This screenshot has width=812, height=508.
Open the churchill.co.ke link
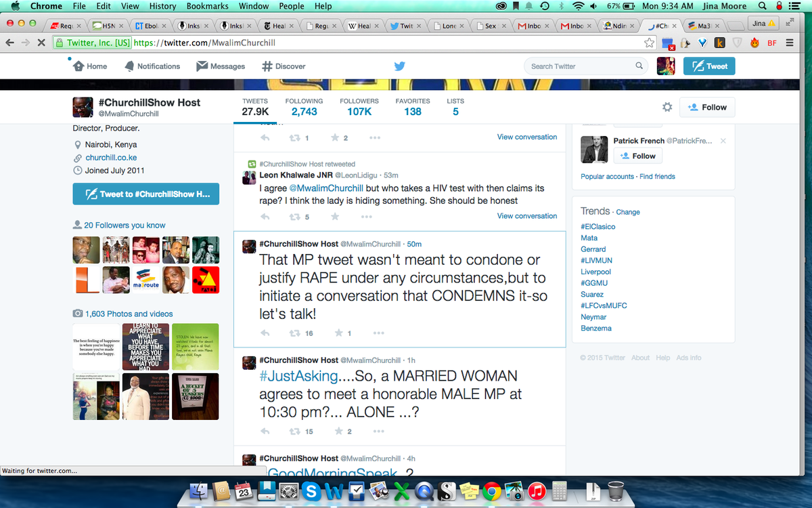(x=111, y=158)
